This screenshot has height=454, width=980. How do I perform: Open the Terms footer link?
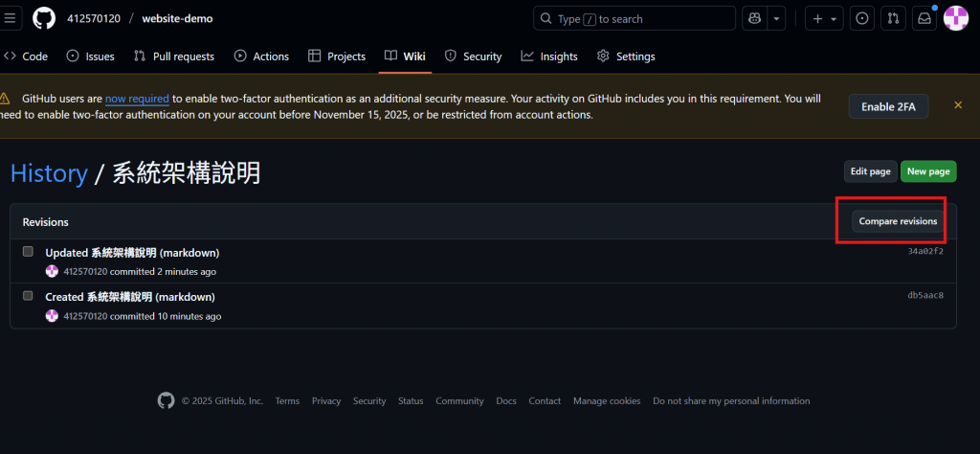tap(287, 401)
